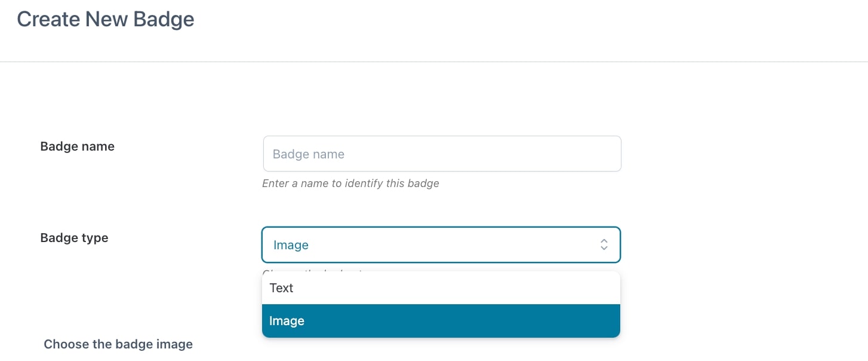Image resolution: width=868 pixels, height=361 pixels.
Task: Click the selected 'Image' value in the dropdown
Action: pyautogui.click(x=291, y=245)
